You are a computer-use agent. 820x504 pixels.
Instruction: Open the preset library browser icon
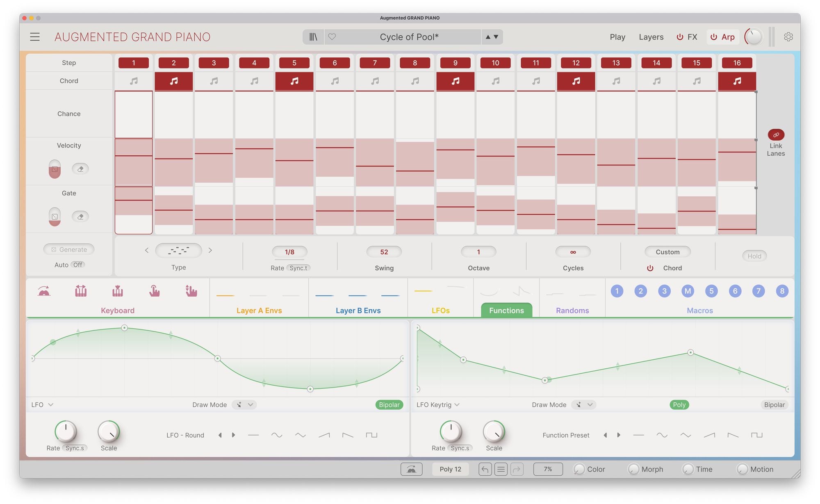(313, 37)
